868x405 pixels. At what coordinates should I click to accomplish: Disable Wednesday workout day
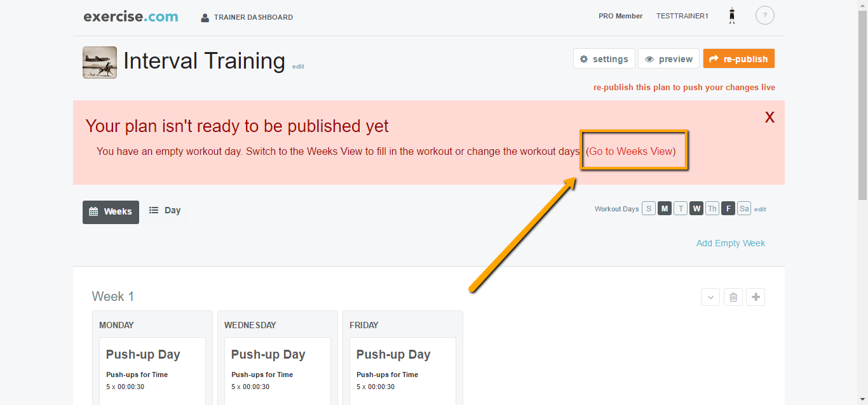(696, 208)
